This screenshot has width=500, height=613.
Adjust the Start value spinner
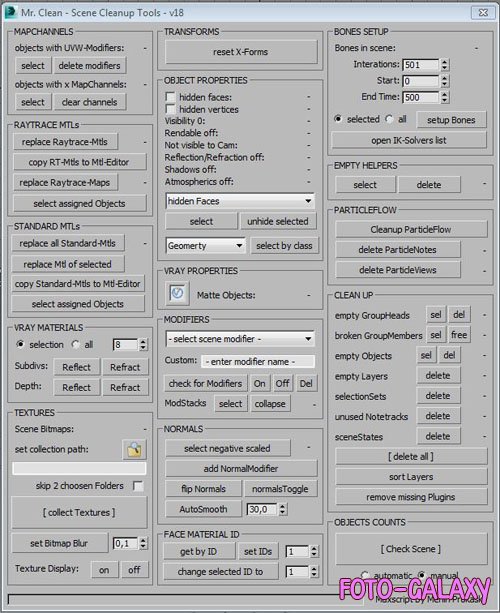[x=444, y=81]
